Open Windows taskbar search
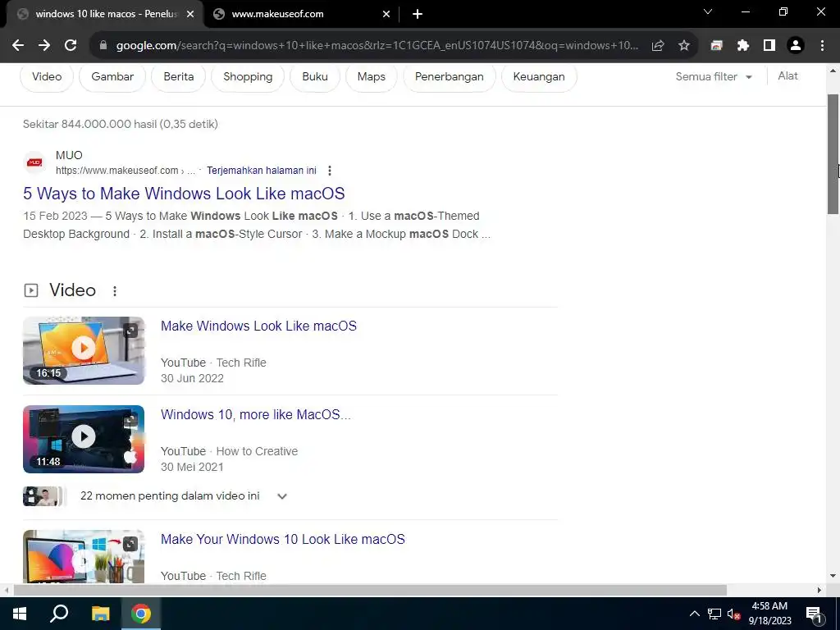The image size is (840, 630). point(59,614)
